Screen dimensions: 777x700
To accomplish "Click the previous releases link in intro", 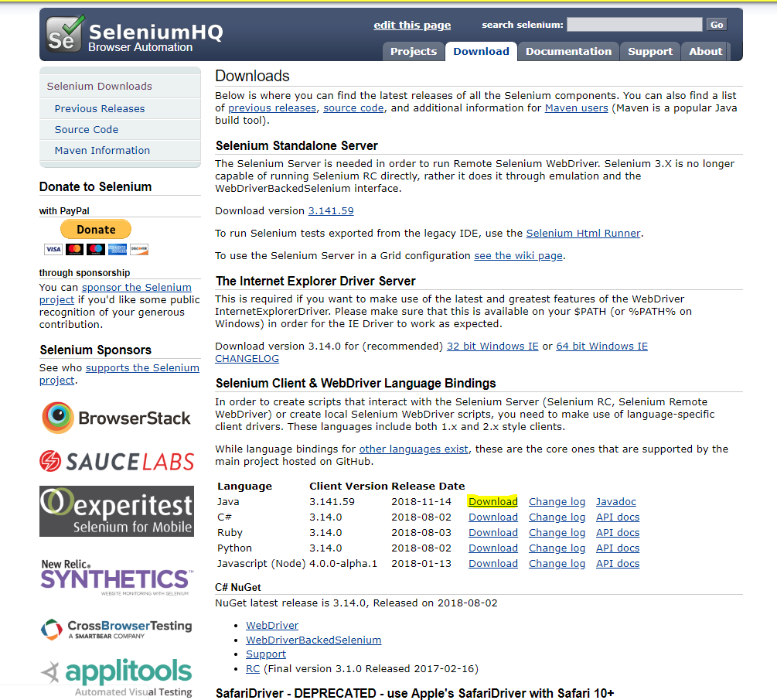I will point(272,108).
